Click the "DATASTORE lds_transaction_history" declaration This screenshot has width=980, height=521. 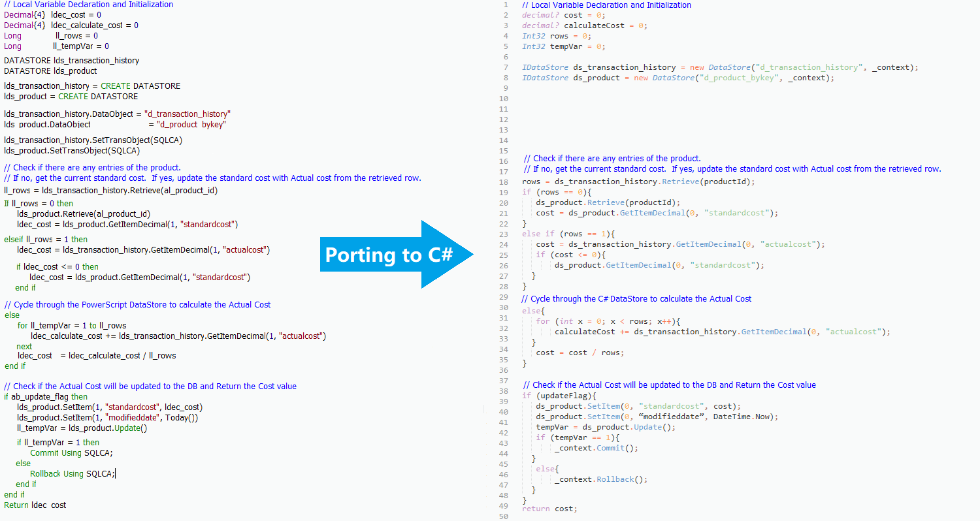point(72,61)
